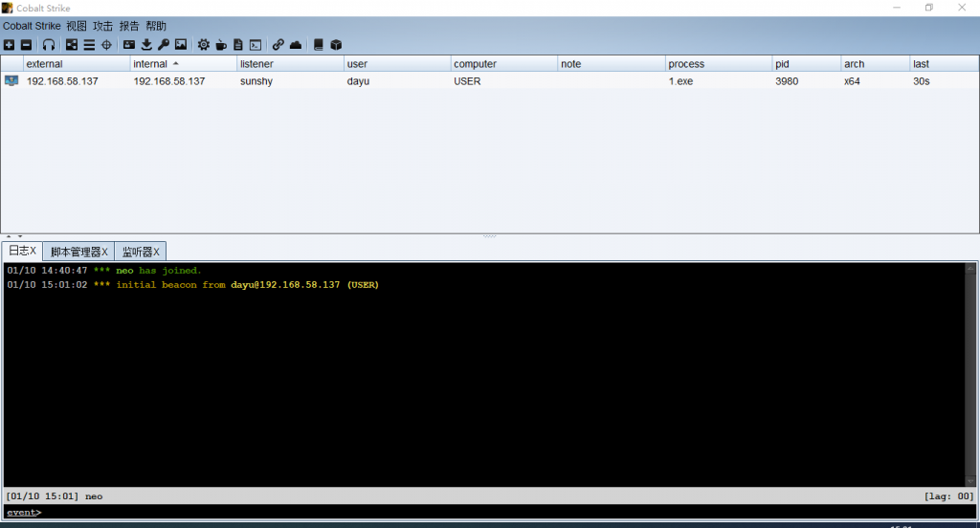Sort by the internal column header
The image size is (980, 528).
[x=184, y=64]
